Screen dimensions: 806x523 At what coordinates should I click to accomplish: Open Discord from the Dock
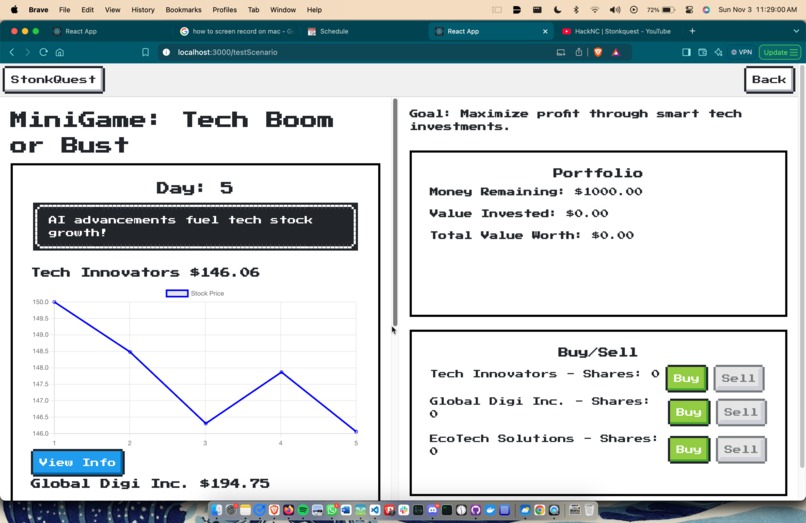click(432, 510)
